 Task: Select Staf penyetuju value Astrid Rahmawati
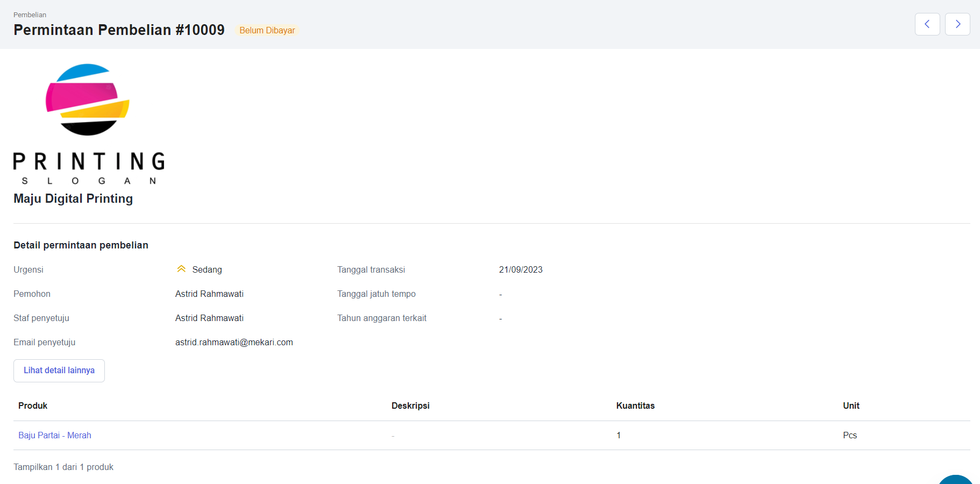click(209, 318)
